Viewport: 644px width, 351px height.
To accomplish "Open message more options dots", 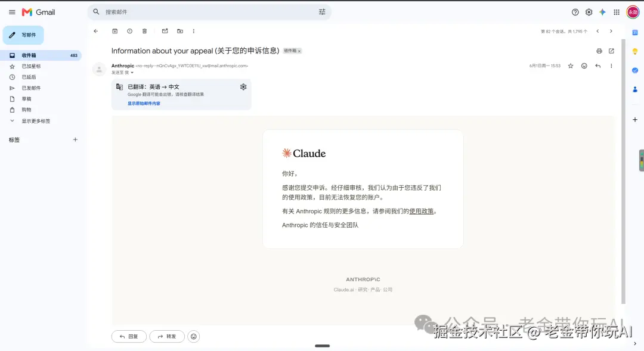I will (x=611, y=66).
